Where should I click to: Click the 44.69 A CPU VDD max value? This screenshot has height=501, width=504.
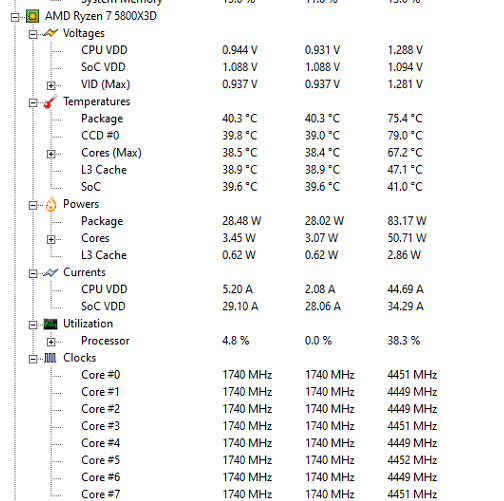[x=405, y=289]
